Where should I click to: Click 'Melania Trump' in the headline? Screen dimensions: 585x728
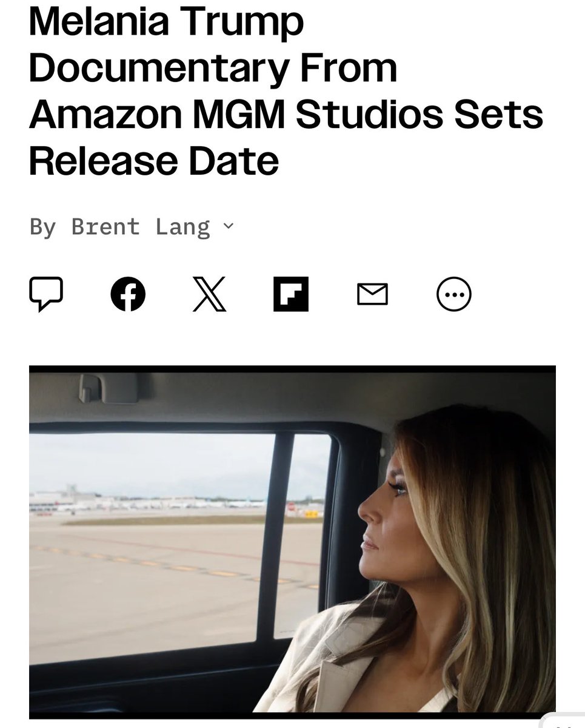[x=166, y=23]
